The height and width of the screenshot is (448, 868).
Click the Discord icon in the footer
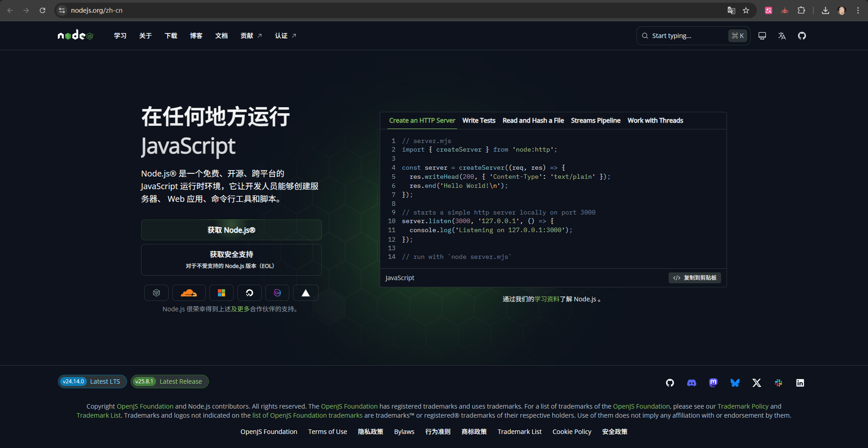(691, 383)
